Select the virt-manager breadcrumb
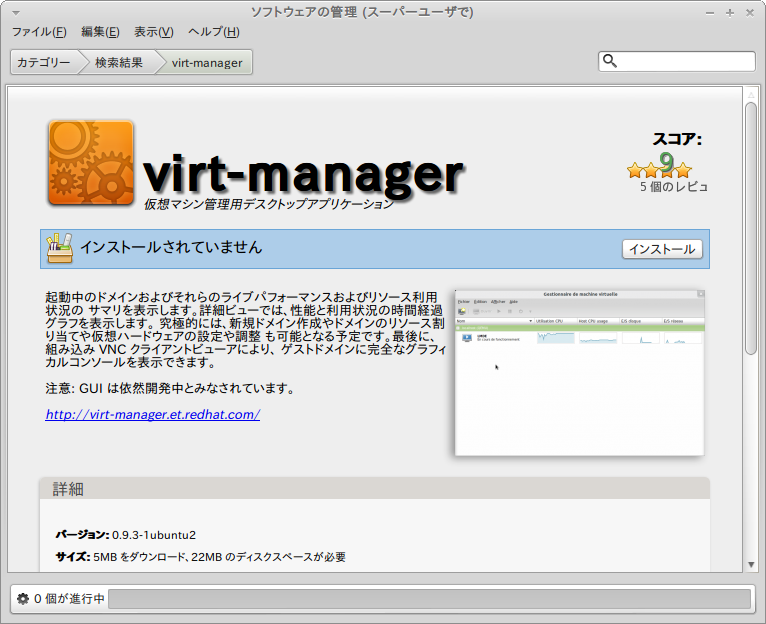This screenshot has width=766, height=624. click(207, 63)
